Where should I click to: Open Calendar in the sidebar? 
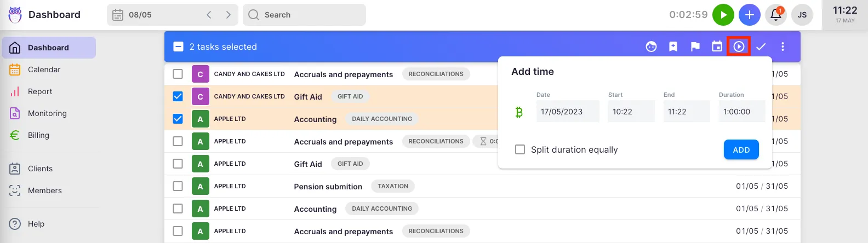tap(44, 70)
